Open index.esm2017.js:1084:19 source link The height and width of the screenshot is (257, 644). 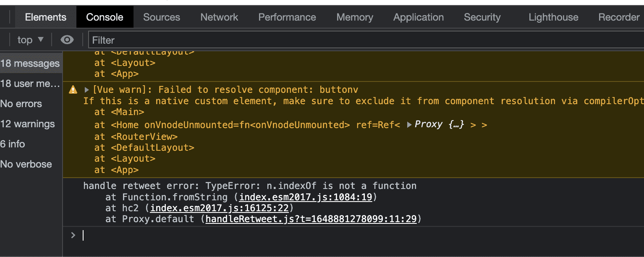coord(306,197)
